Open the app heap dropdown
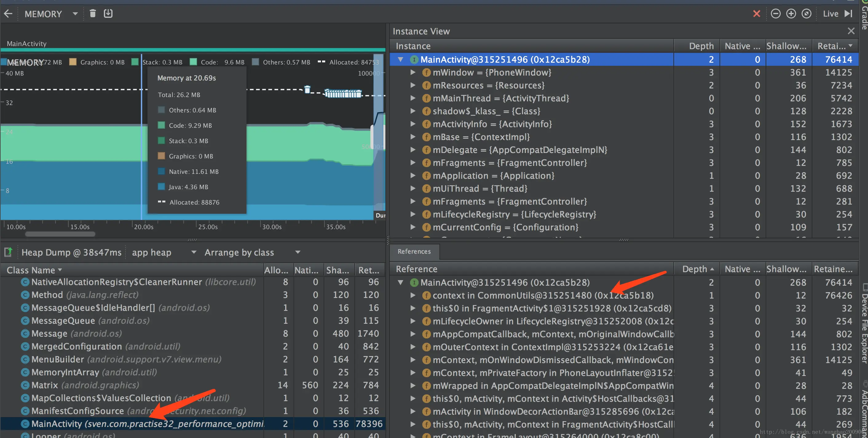868x438 pixels. [x=164, y=252]
